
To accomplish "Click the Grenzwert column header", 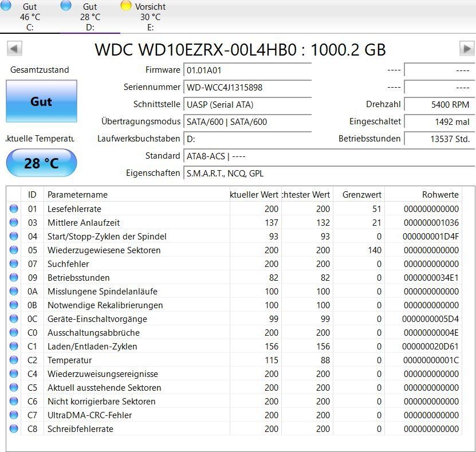I will (x=359, y=194).
